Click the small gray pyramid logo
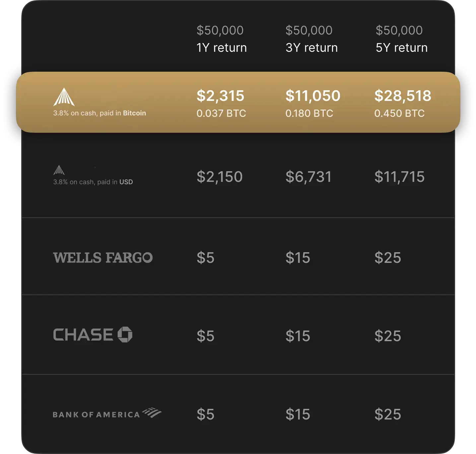The height and width of the screenshot is (454, 476). pyautogui.click(x=59, y=170)
